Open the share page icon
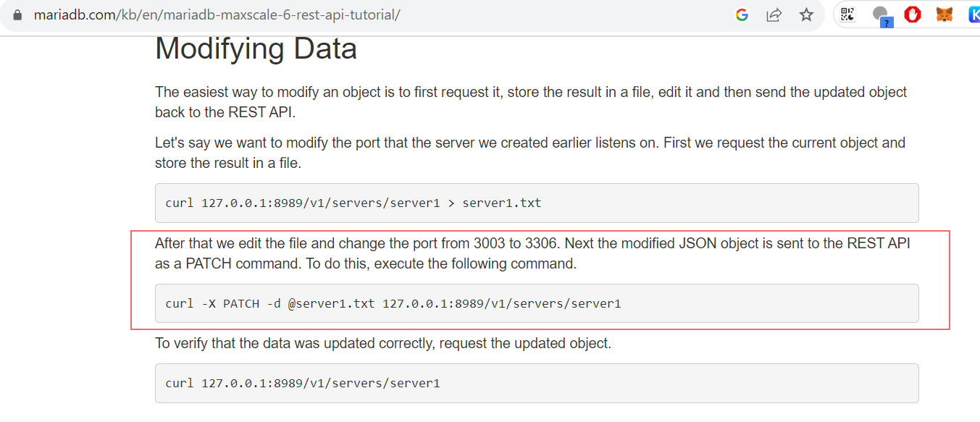The width and height of the screenshot is (980, 422). click(774, 14)
